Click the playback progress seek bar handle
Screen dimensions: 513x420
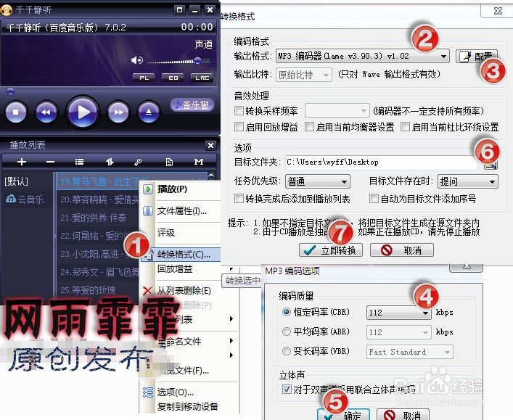pos(10,91)
